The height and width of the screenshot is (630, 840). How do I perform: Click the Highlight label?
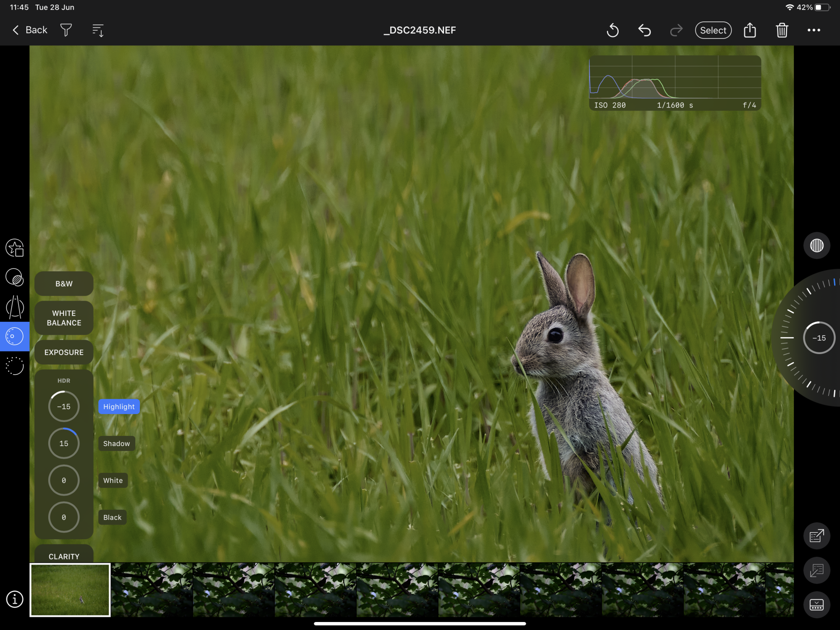click(x=119, y=407)
